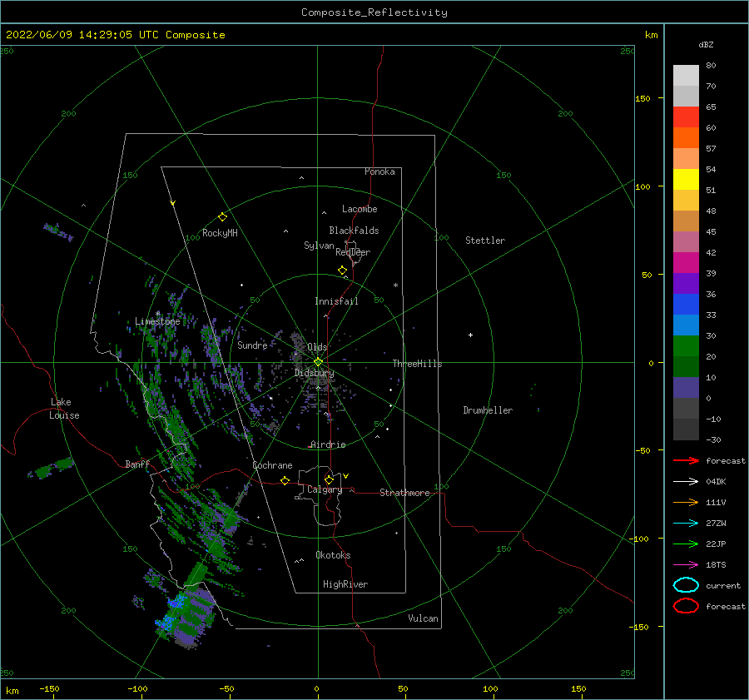Select the ThreeHills label

tap(417, 364)
